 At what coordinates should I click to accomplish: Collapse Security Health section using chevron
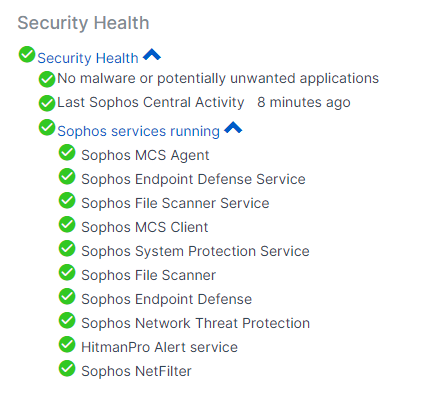[152, 55]
